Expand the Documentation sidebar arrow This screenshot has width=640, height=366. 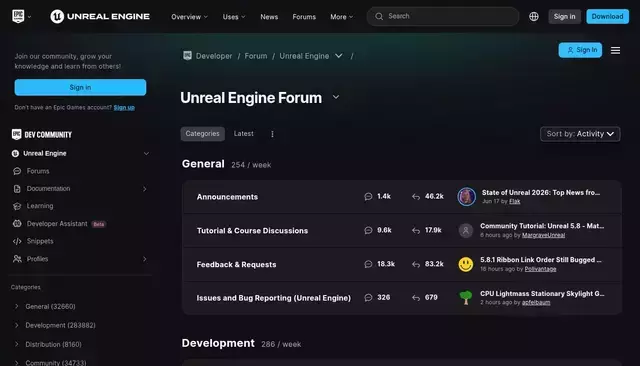coord(144,189)
